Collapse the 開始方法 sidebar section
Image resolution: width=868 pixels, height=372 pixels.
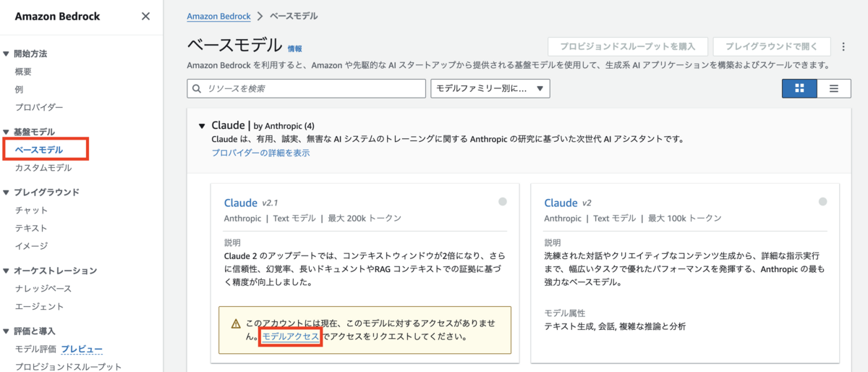pos(7,54)
